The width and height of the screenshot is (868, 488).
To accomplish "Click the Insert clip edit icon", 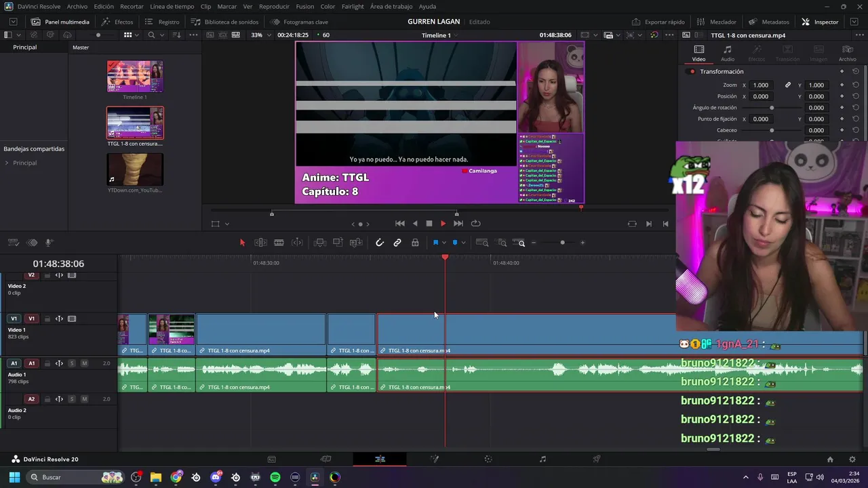I will click(x=320, y=243).
